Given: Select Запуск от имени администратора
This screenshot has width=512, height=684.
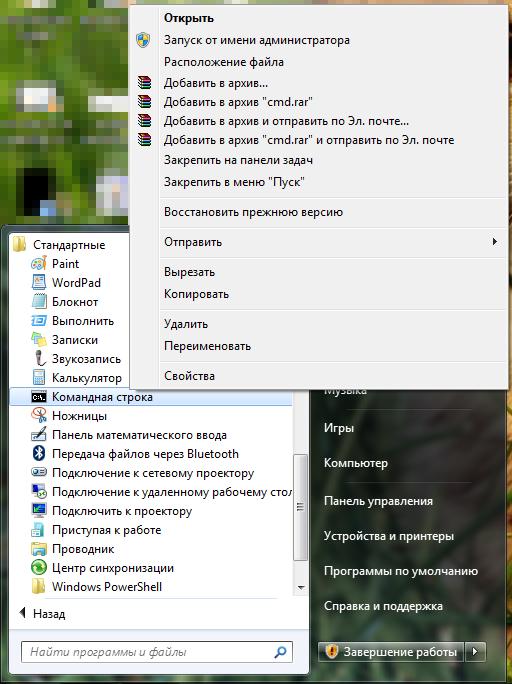Looking at the screenshot, I should click(x=257, y=40).
